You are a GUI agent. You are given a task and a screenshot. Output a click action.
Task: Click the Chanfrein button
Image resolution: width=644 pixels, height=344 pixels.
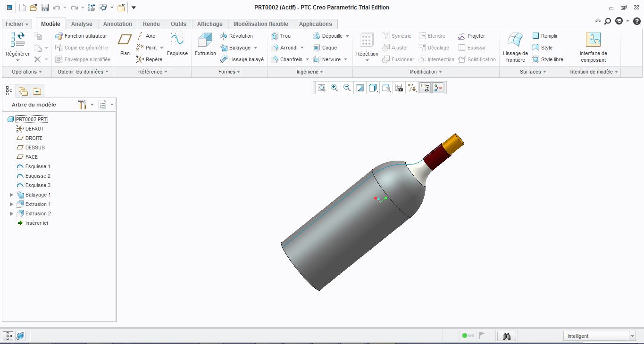tap(290, 59)
